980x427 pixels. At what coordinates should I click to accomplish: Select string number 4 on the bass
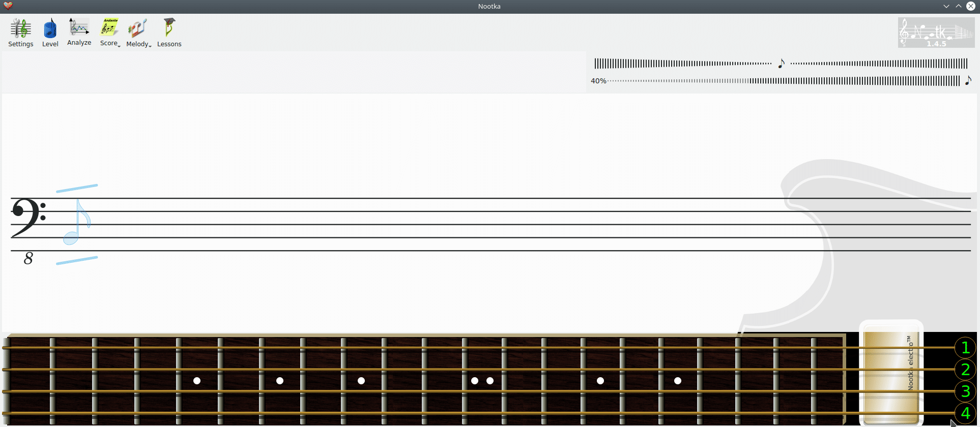pyautogui.click(x=965, y=413)
